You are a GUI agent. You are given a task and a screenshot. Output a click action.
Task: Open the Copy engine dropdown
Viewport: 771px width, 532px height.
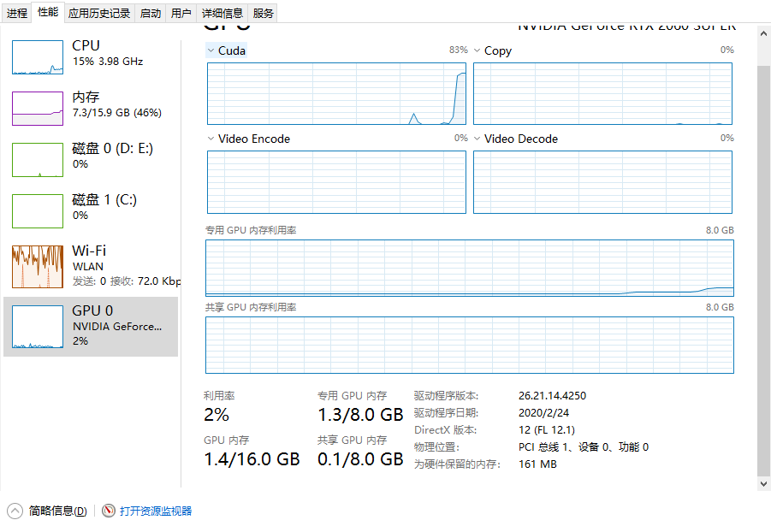tap(477, 50)
